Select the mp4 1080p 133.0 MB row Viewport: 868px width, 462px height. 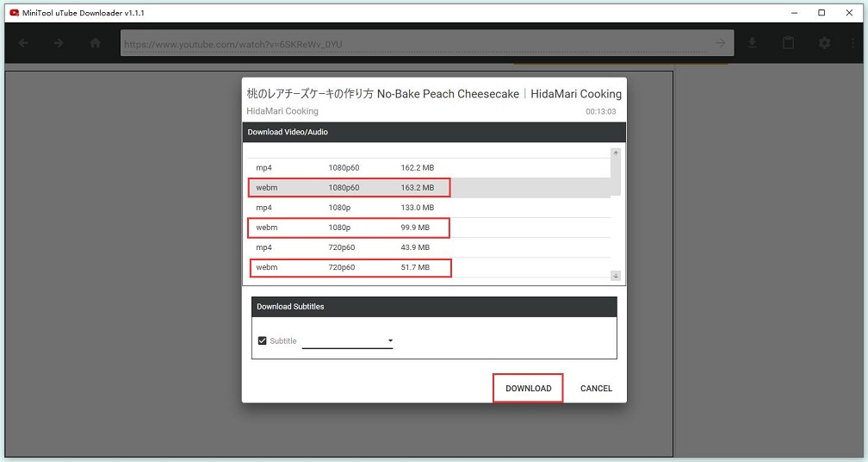point(427,208)
